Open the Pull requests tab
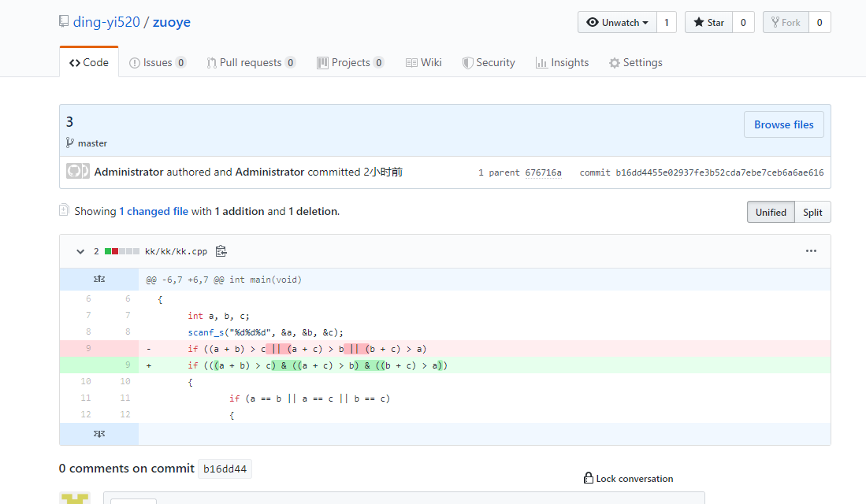This screenshot has height=504, width=866. point(251,63)
